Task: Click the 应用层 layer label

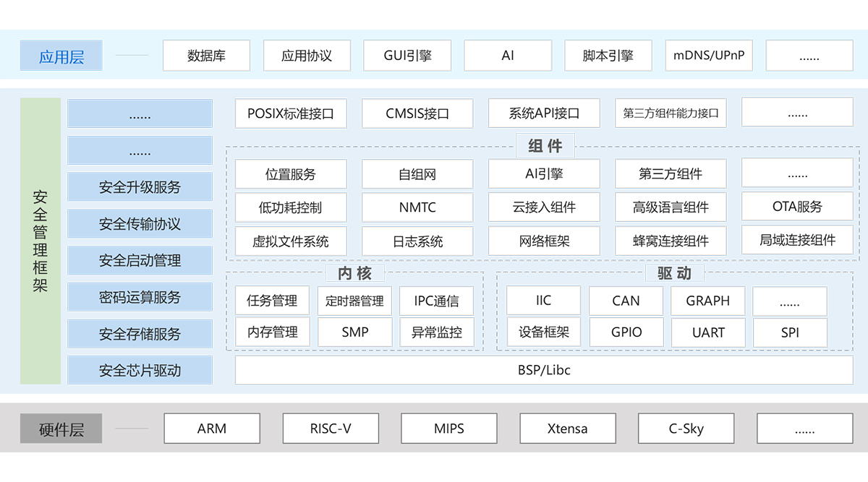Action: 61,56
